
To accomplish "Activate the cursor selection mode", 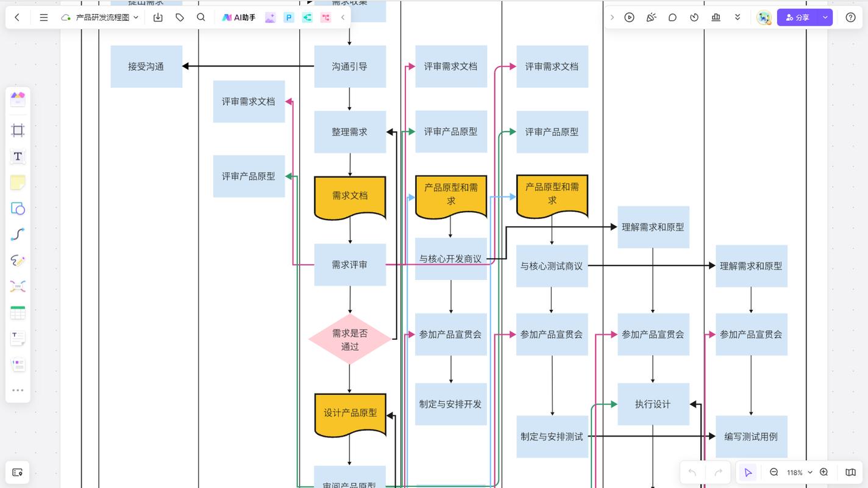I will point(748,472).
